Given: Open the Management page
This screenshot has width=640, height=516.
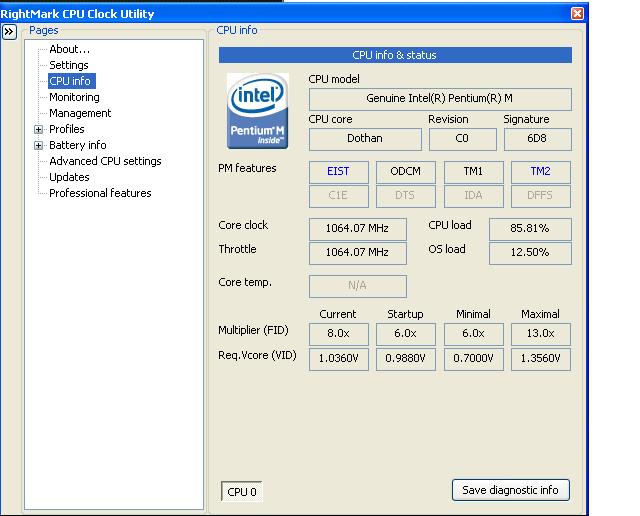Looking at the screenshot, I should pos(80,113).
